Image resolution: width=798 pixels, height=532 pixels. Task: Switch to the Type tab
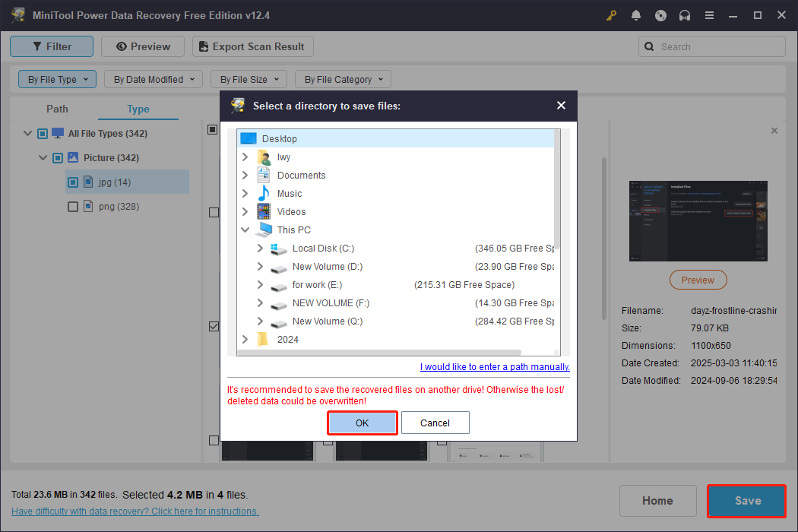138,109
